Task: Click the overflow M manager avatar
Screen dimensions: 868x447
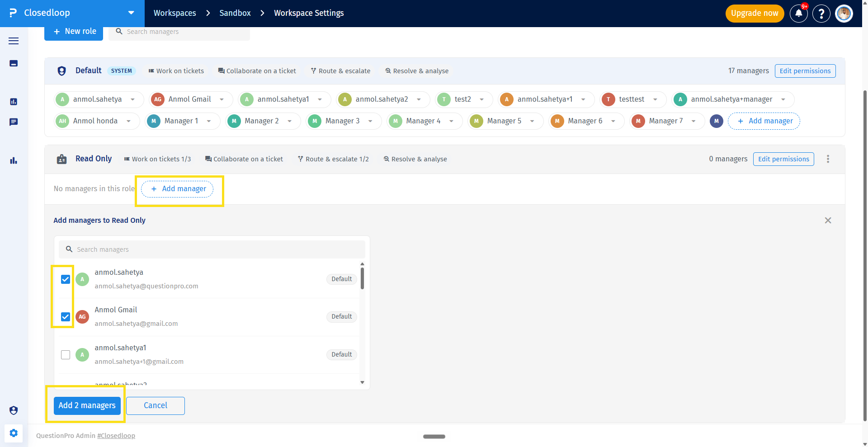Action: click(x=717, y=121)
